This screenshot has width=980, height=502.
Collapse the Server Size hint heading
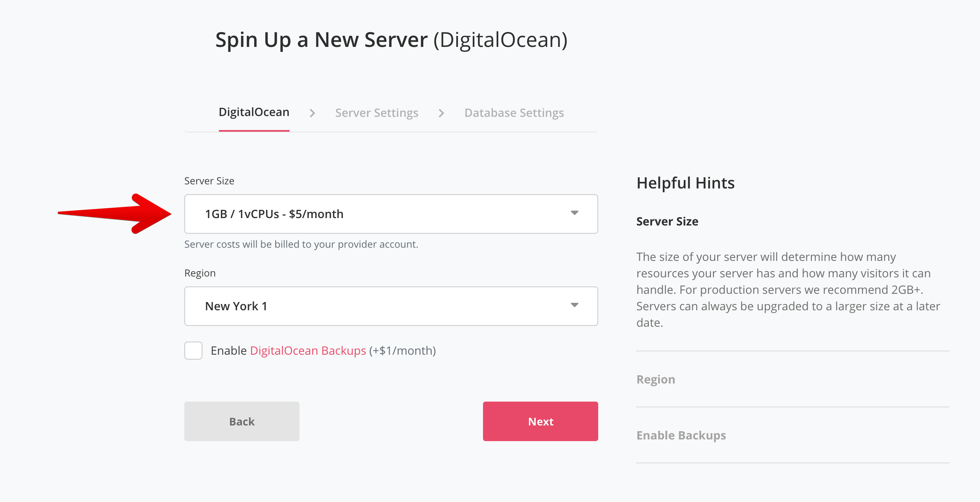pyautogui.click(x=667, y=221)
